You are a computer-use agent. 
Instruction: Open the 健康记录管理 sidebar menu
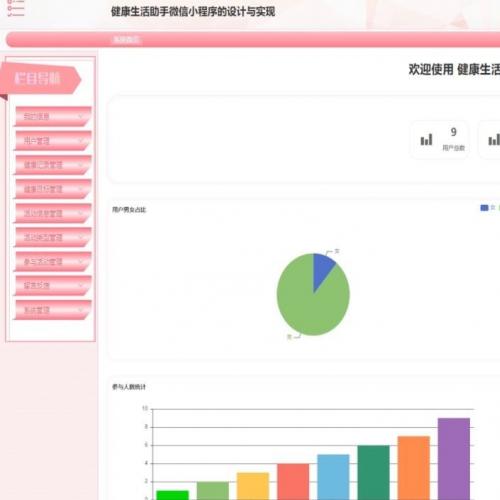[x=53, y=165]
